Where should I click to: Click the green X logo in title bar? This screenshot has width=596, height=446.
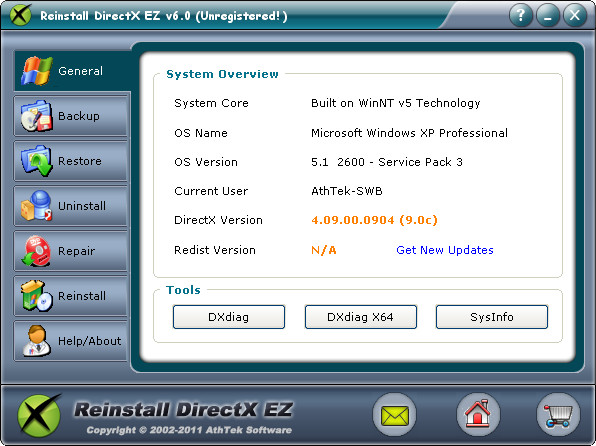tap(20, 15)
